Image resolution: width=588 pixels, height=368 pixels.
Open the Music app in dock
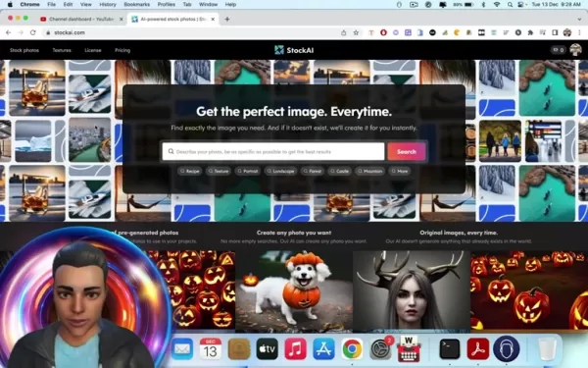(296, 348)
